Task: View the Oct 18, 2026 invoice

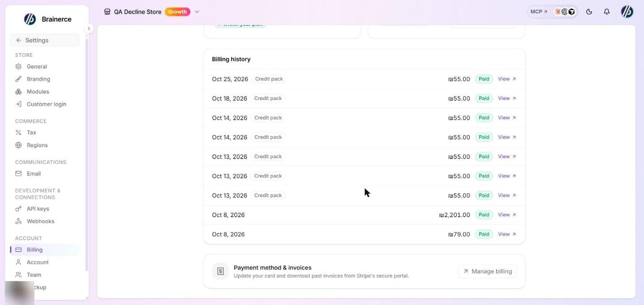Action: point(507,98)
